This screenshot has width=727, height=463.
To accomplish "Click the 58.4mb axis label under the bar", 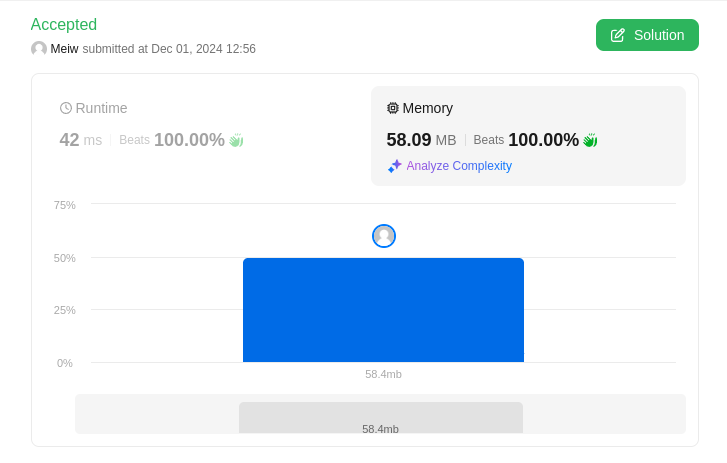I will pyautogui.click(x=383, y=374).
